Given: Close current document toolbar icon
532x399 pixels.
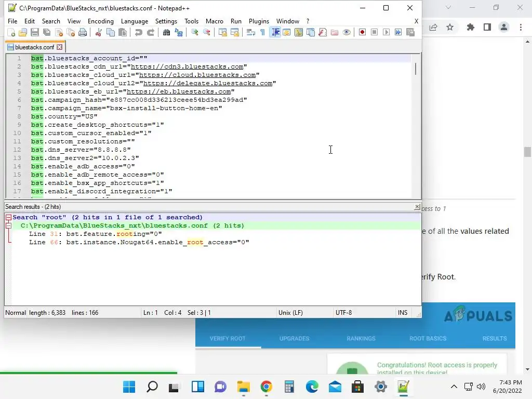Looking at the screenshot, I should (59, 32).
